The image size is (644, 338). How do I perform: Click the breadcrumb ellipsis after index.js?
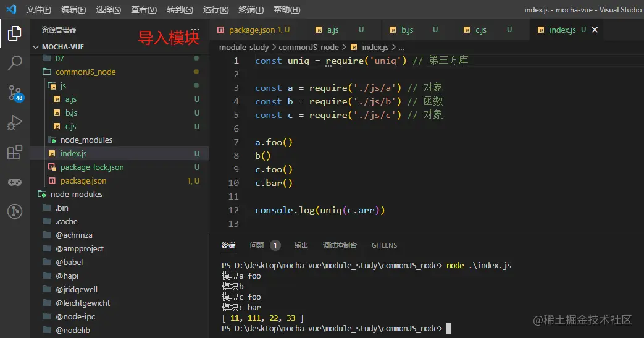(x=401, y=48)
